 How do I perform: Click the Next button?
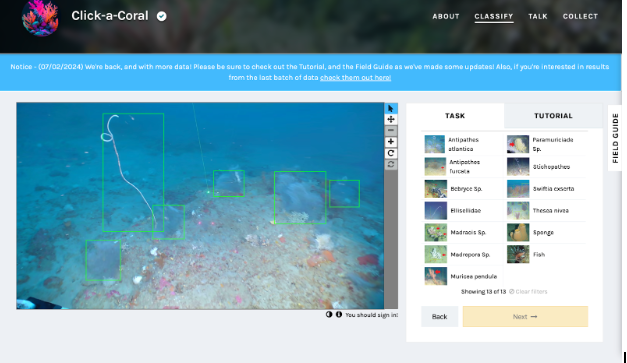coord(525,317)
